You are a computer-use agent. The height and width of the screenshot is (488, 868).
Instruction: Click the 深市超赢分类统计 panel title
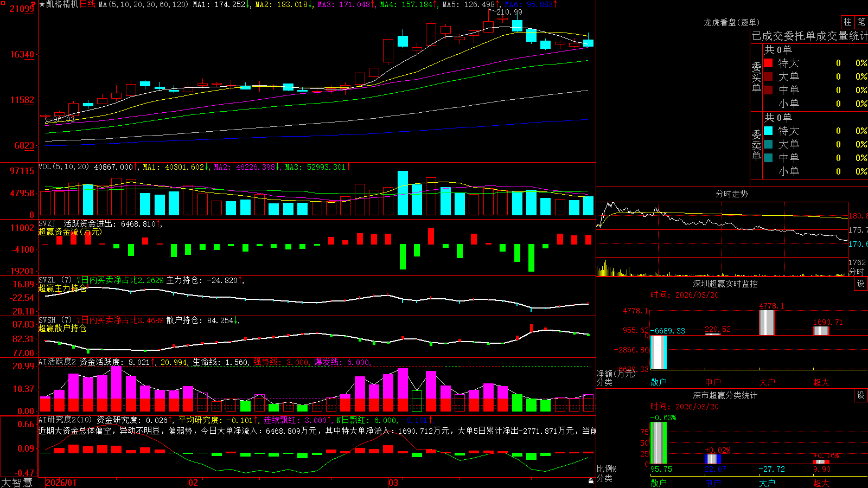(x=725, y=395)
